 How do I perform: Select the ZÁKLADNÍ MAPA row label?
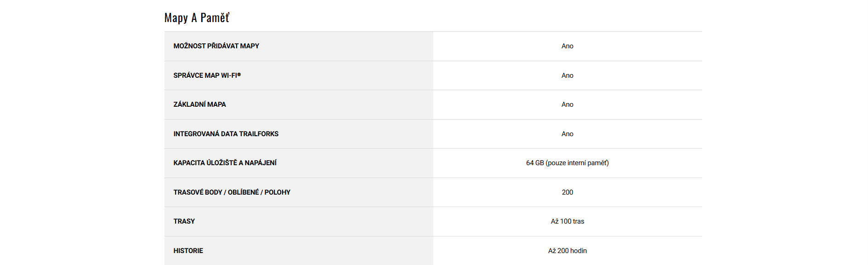(x=199, y=104)
